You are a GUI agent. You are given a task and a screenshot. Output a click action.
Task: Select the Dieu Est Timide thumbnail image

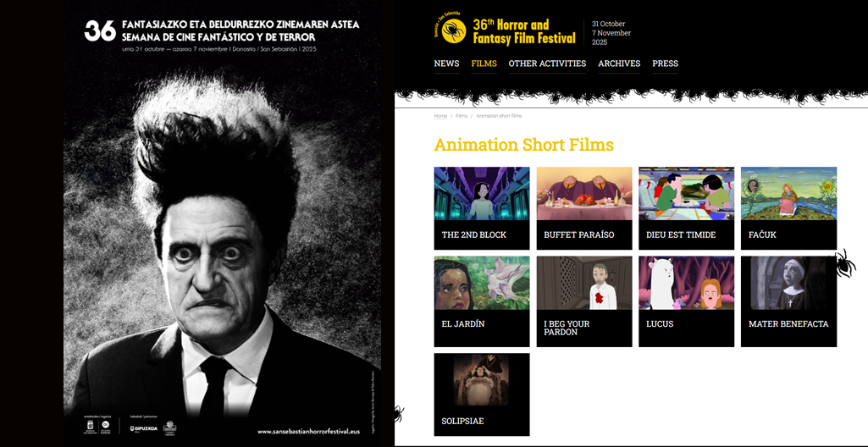686,193
